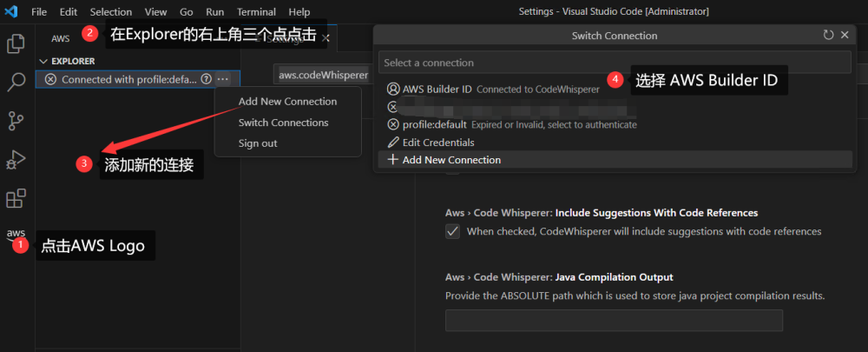
Task: Click the pencil icon for Edit Credentials
Action: tap(393, 143)
